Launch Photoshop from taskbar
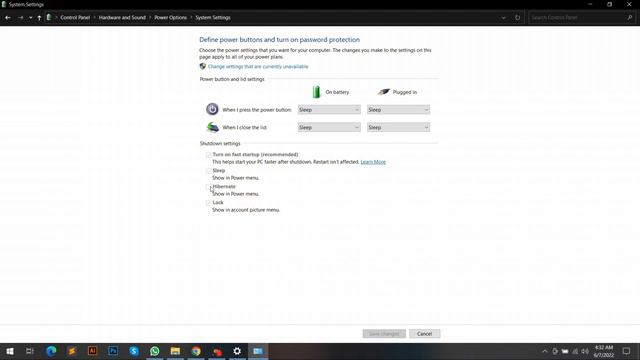The height and width of the screenshot is (360, 640). click(113, 351)
